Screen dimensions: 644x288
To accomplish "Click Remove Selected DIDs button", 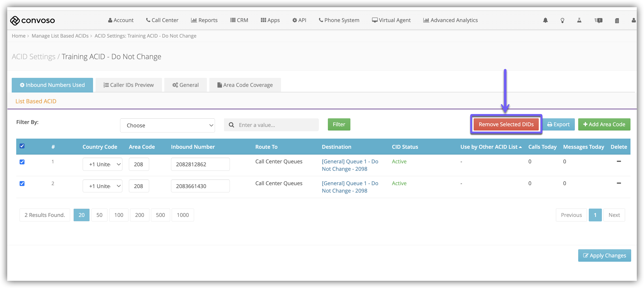I will 506,124.
